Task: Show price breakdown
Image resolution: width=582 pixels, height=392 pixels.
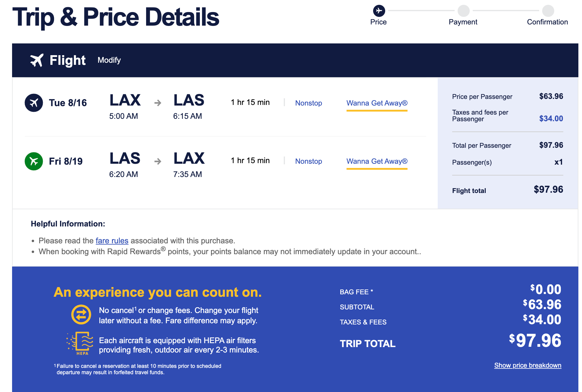Action: [x=527, y=365]
